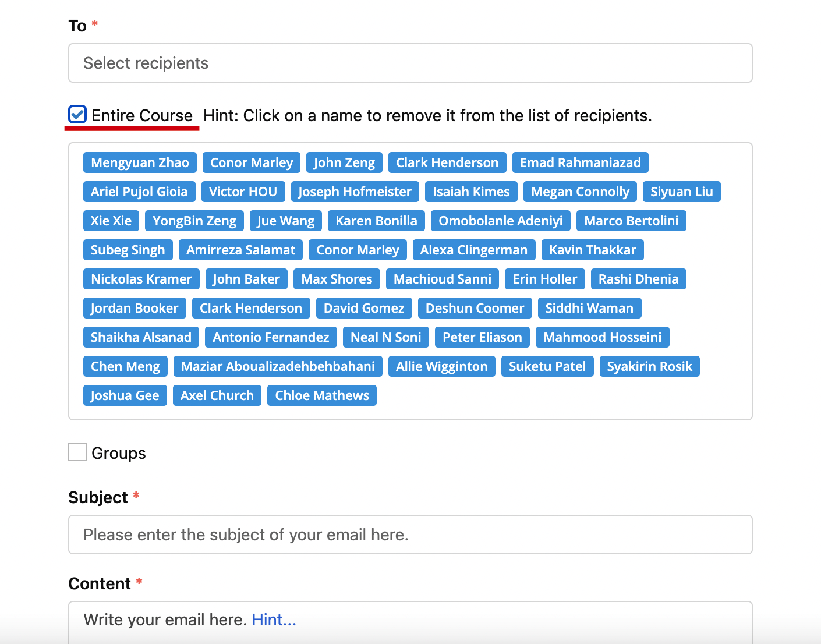Remove John Baker from the list
The height and width of the screenshot is (644, 821).
pos(246,279)
